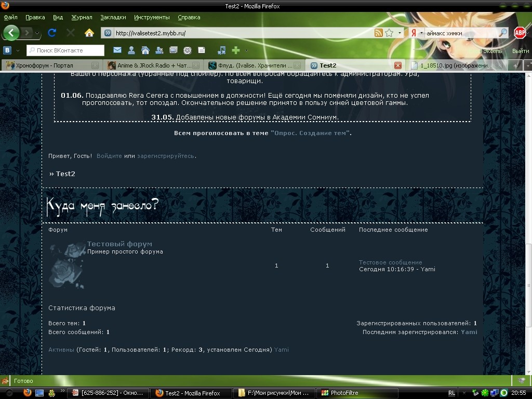Screen dimensions: 532x399
Task: Click the "Войдите" login link
Action: (109, 156)
